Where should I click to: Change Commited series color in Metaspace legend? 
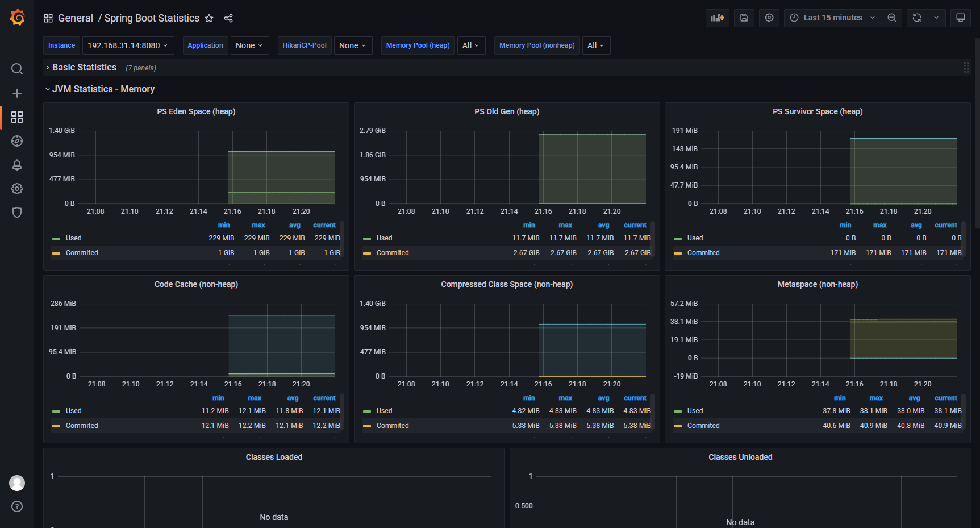click(x=678, y=426)
